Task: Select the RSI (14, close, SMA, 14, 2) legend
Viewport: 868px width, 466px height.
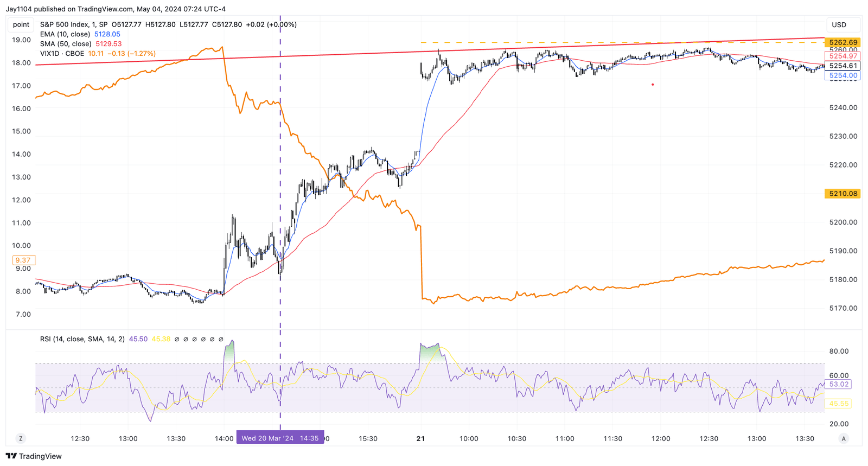Action: point(82,339)
